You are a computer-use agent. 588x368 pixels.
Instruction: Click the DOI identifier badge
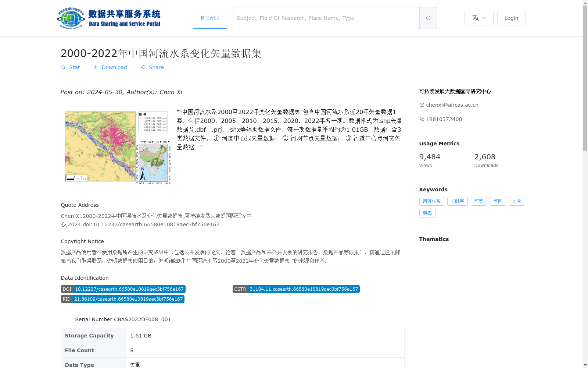[x=123, y=289]
